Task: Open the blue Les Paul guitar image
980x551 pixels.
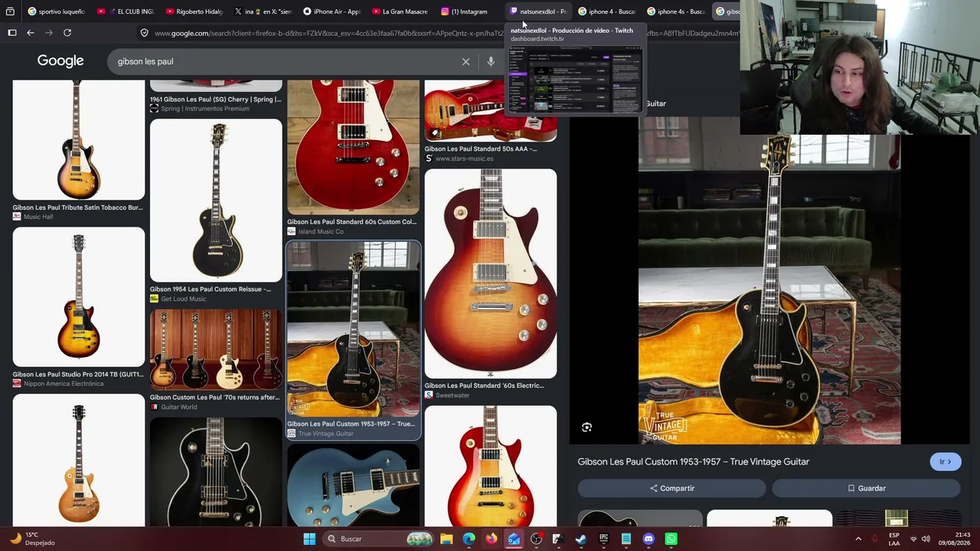Action: pyautogui.click(x=353, y=485)
